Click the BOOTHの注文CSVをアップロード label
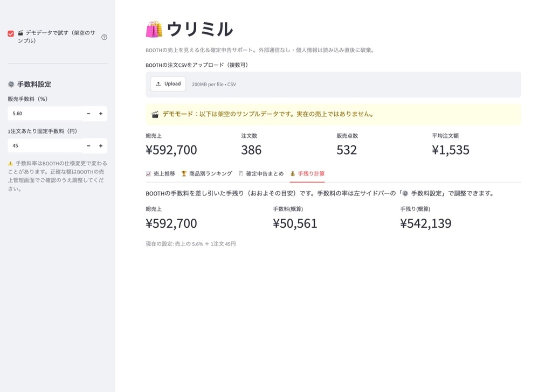Screen dimensions: 552x392 click(x=198, y=65)
